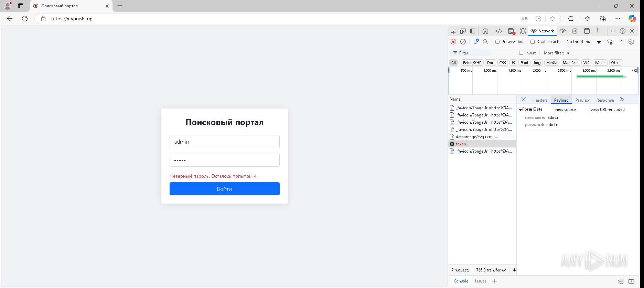
Task: Filter requests by Font type
Action: point(524,63)
